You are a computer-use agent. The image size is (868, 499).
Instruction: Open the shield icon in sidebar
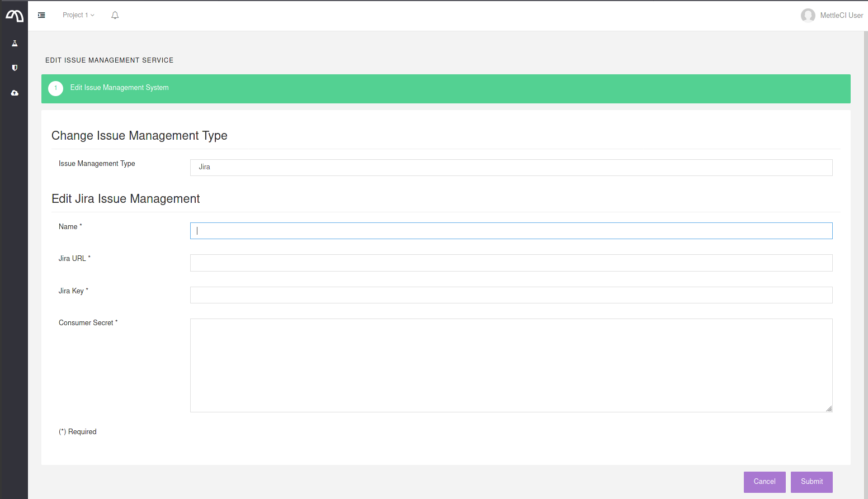point(15,68)
